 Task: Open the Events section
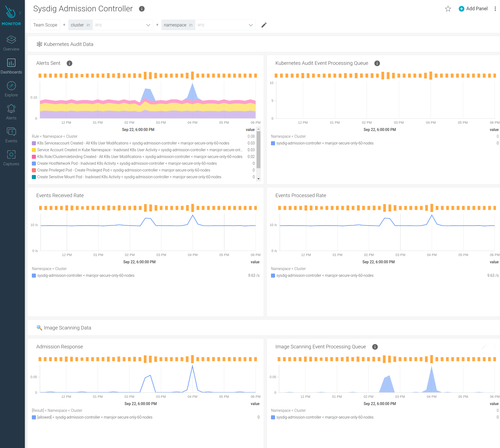click(x=11, y=135)
